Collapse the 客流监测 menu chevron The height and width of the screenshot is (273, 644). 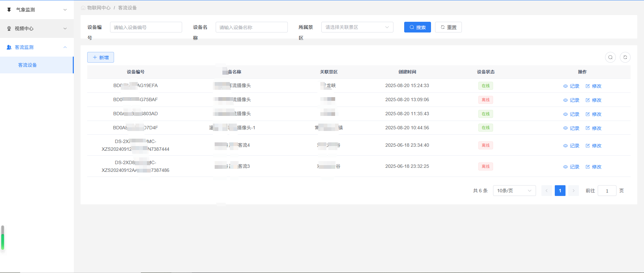[x=65, y=47]
